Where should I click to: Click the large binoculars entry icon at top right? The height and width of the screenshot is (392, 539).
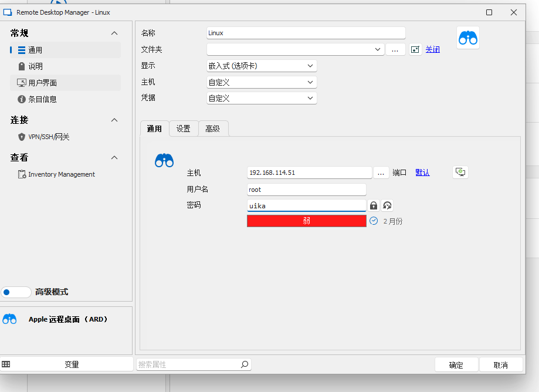(467, 38)
